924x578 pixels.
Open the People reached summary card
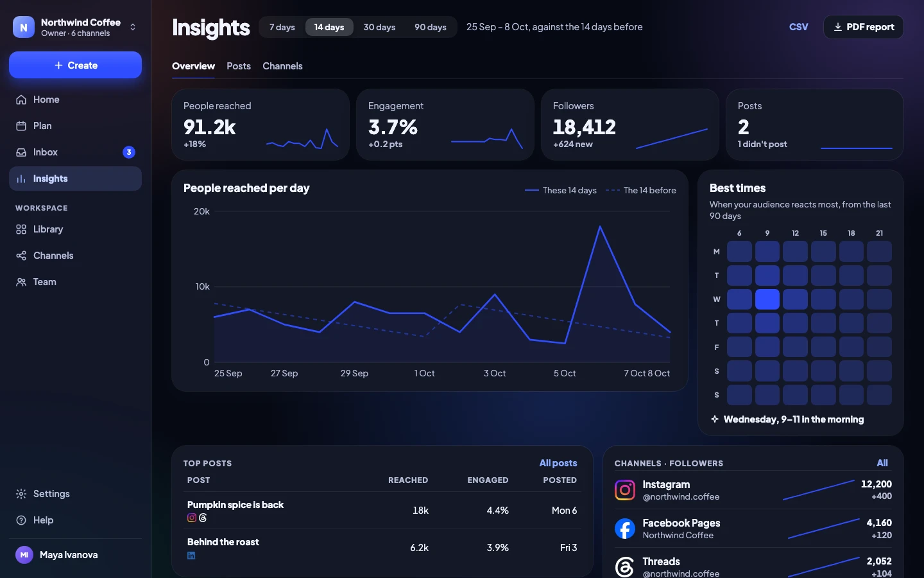[261, 125]
